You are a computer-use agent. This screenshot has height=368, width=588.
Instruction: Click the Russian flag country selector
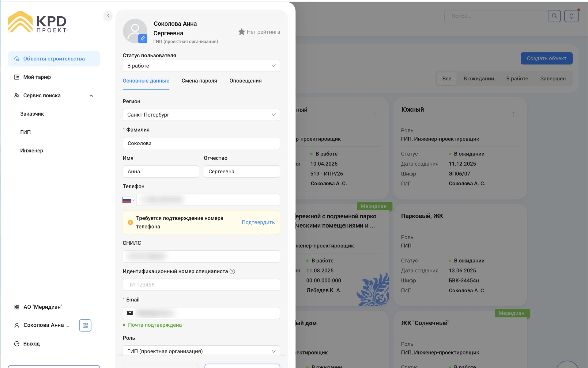pyautogui.click(x=128, y=200)
